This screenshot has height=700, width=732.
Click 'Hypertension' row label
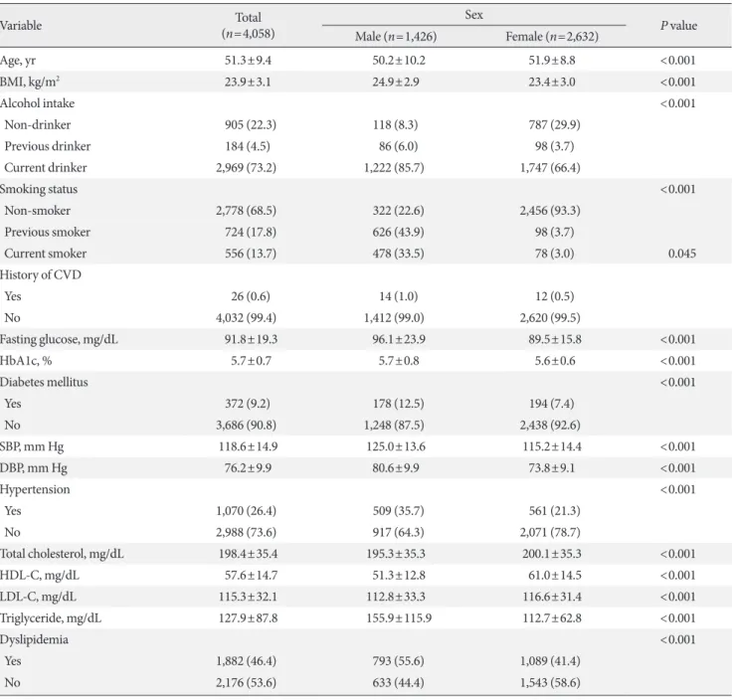pyautogui.click(x=35, y=490)
